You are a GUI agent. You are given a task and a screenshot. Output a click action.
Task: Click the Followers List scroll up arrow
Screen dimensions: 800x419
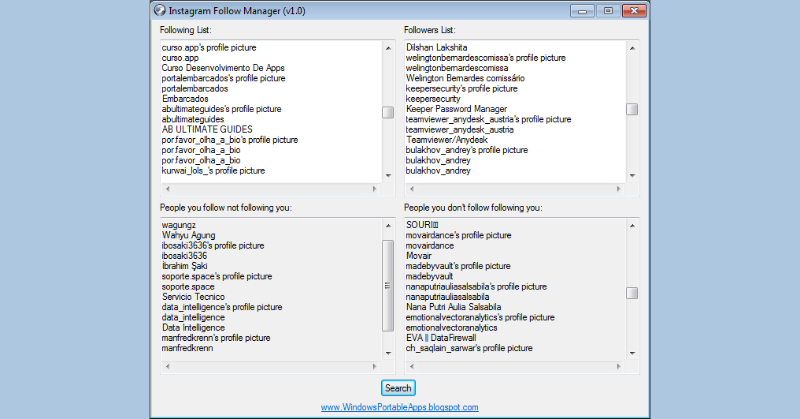click(x=632, y=48)
